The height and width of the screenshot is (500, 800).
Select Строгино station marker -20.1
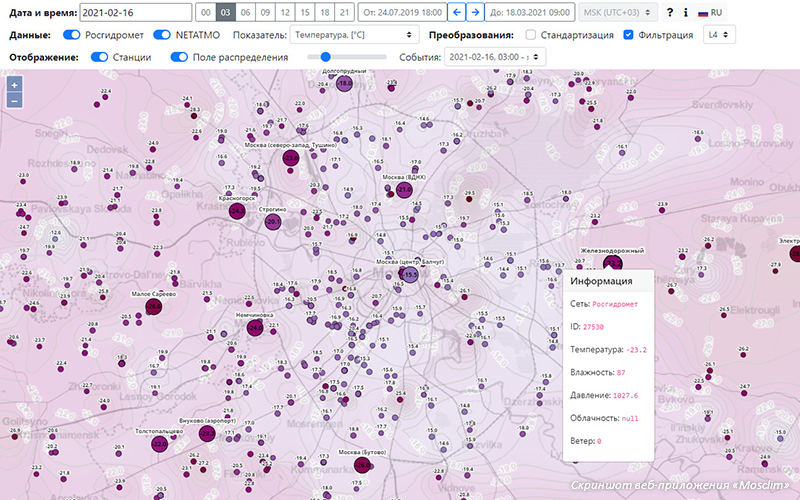273,222
